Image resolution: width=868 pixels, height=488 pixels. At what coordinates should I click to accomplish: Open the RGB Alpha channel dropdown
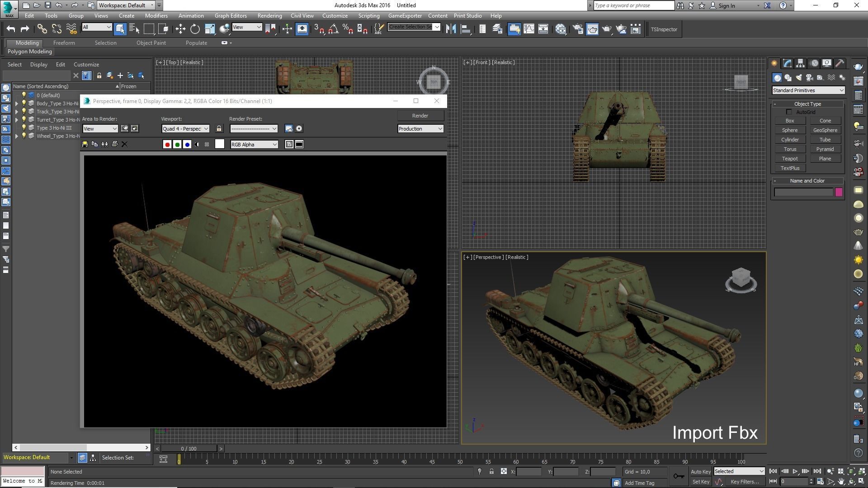tap(254, 145)
